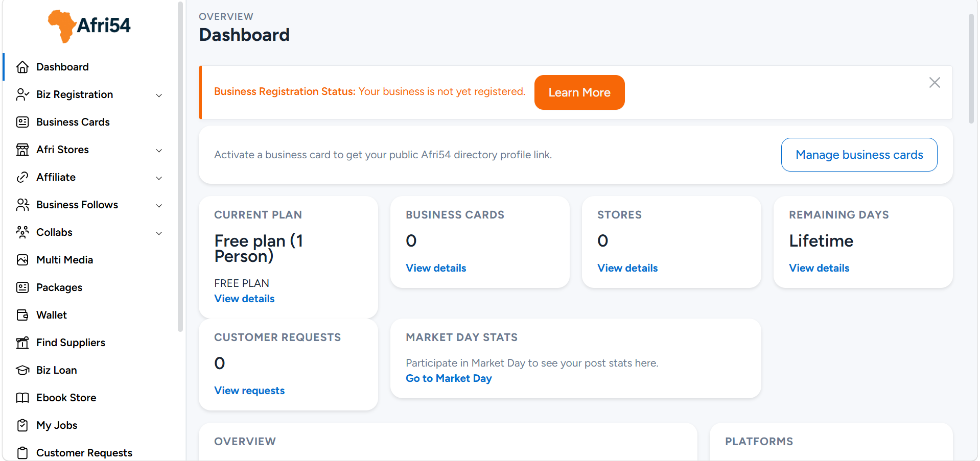Click the Find Suppliers store icon
Image resolution: width=980 pixels, height=461 pixels.
tap(22, 343)
